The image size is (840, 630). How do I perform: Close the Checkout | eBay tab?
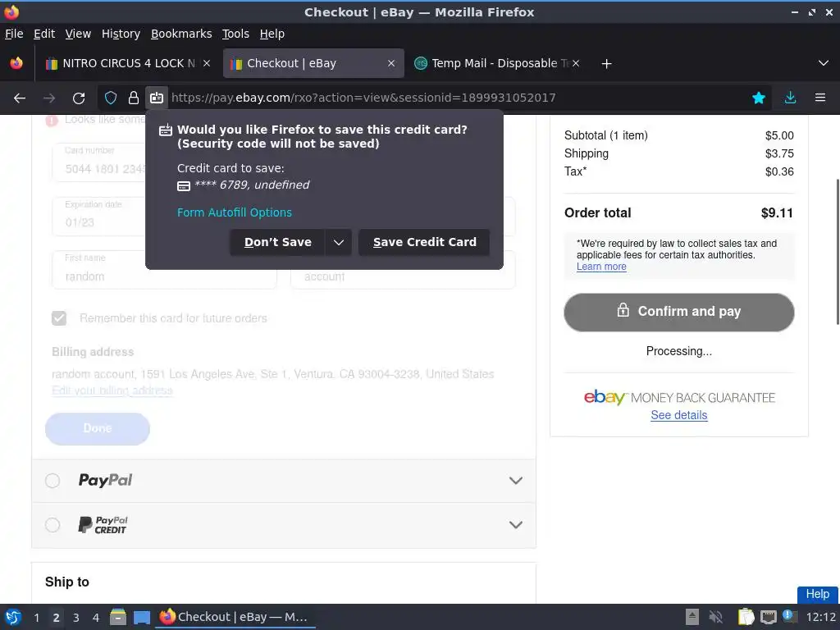391,63
